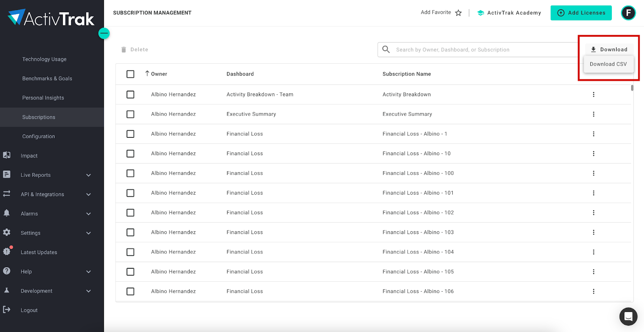
Task: Open options for Financial Loss - Albino - 103
Action: pos(593,232)
